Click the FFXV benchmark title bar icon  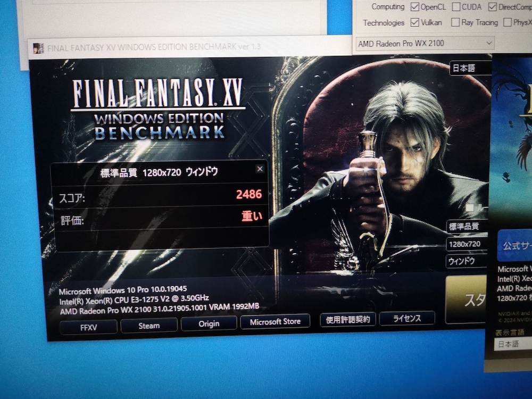tap(38, 48)
